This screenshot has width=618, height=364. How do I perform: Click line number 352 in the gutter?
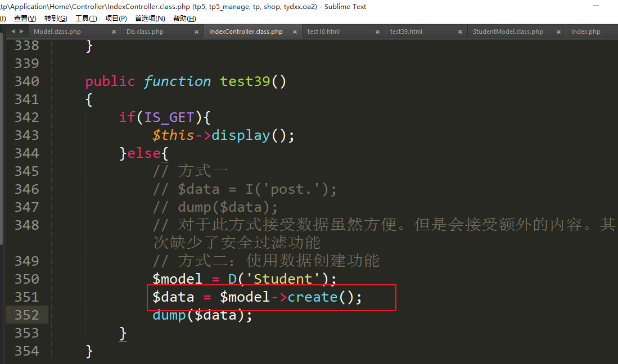26,315
